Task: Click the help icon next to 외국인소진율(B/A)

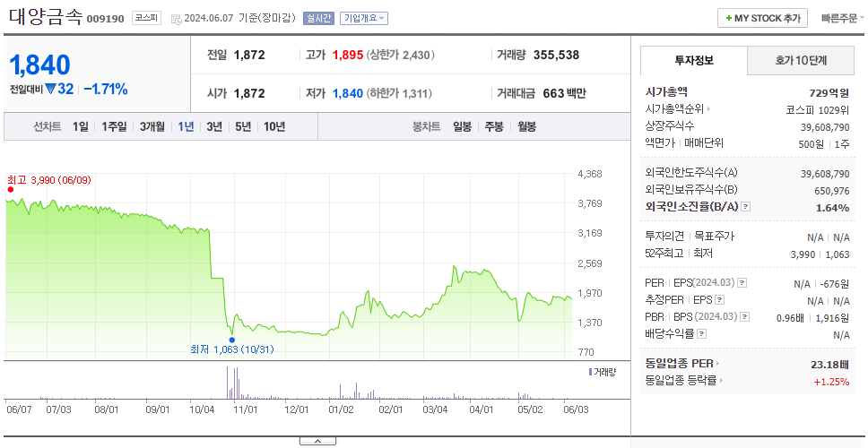Action: click(746, 207)
